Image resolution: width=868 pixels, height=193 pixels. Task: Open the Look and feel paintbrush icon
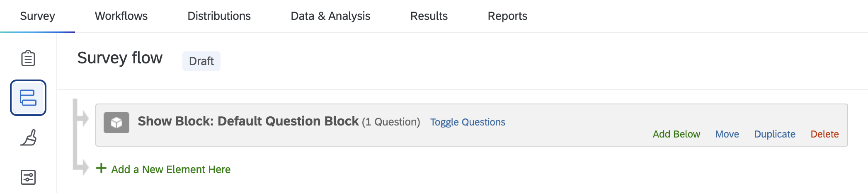(x=28, y=138)
